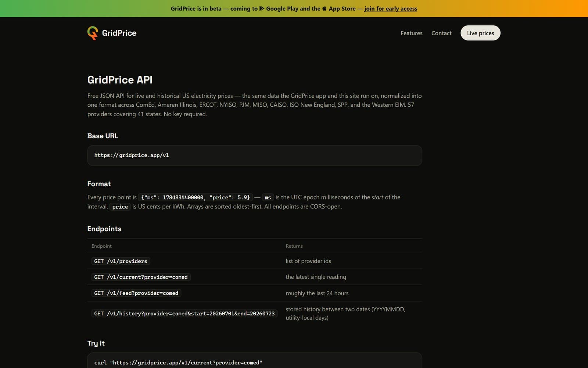588x368 pixels.
Task: Open the Features nav item
Action: pos(411,33)
